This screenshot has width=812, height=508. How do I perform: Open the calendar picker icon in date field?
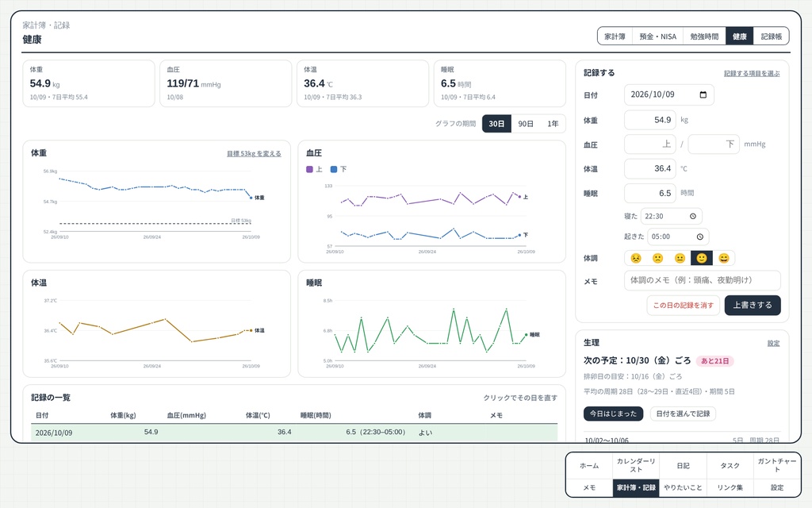[703, 95]
